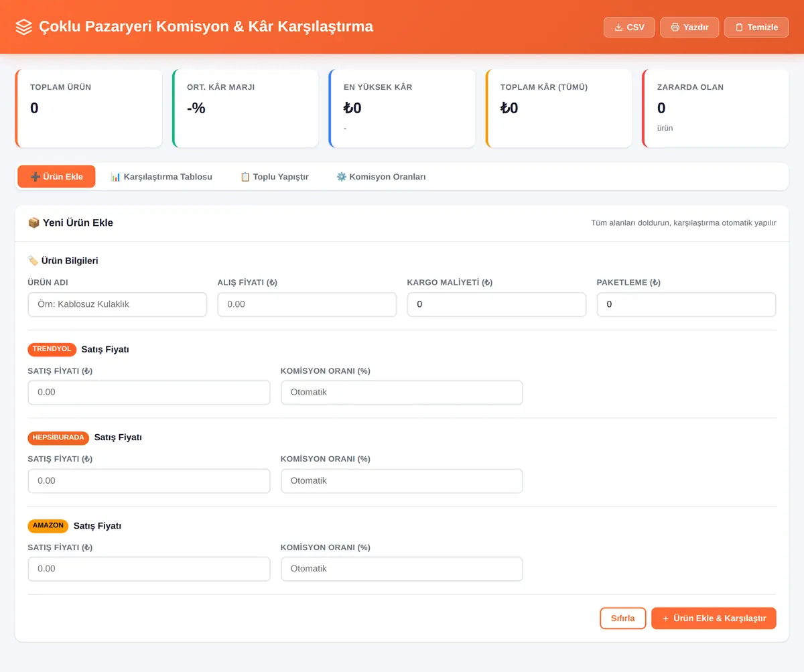Select Amazon Satış Fiyatı input

coord(149,569)
